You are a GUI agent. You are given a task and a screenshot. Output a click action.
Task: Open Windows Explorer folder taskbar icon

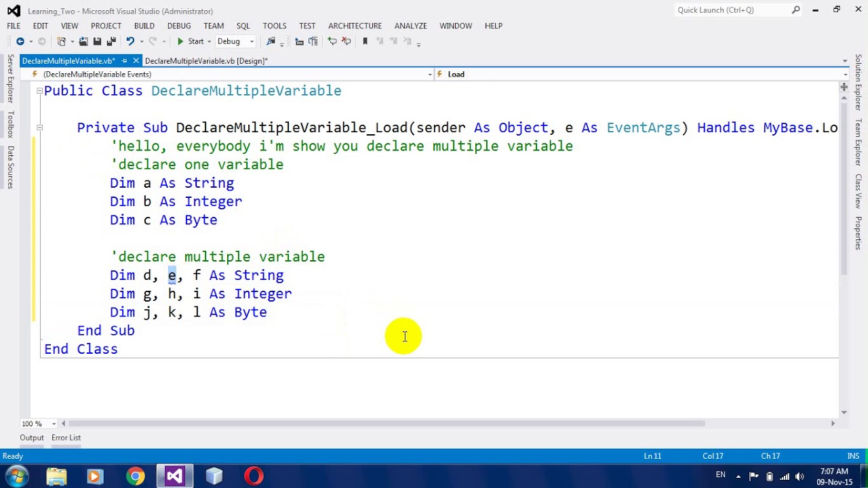pos(56,476)
